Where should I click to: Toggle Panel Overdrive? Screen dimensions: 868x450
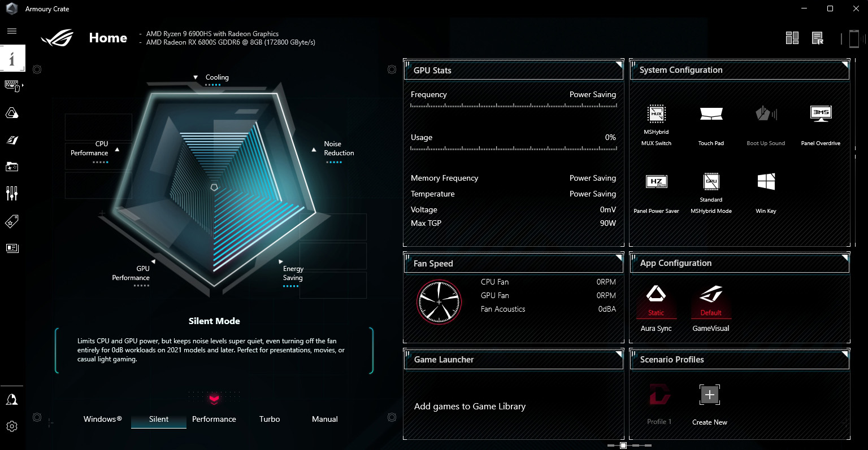click(x=821, y=125)
